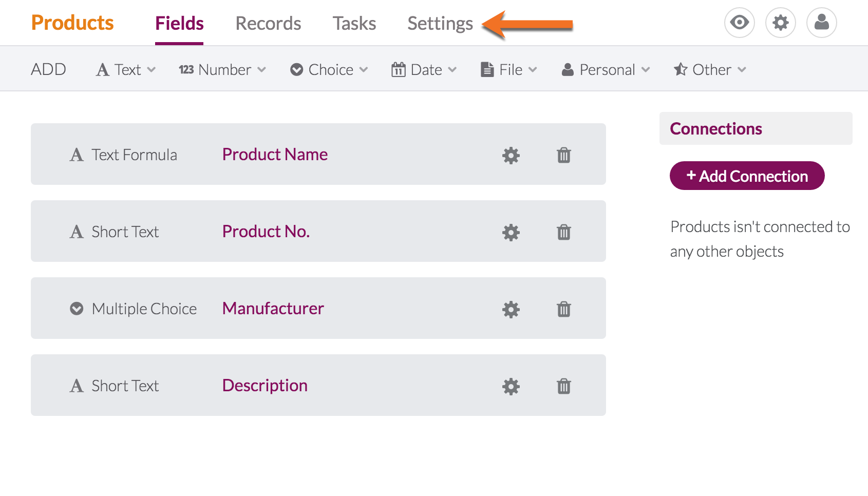868x496 pixels.
Task: Open settings gear for Manufacturer field
Action: (x=511, y=309)
